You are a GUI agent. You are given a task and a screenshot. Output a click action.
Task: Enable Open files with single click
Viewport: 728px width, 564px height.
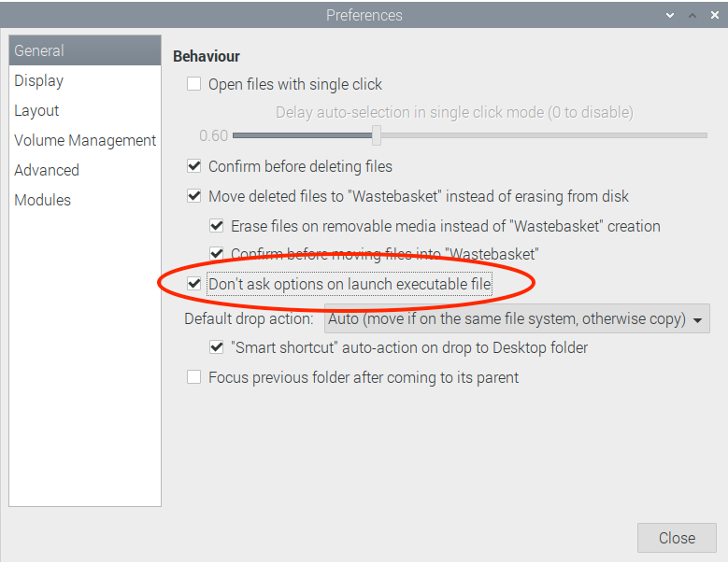[194, 84]
